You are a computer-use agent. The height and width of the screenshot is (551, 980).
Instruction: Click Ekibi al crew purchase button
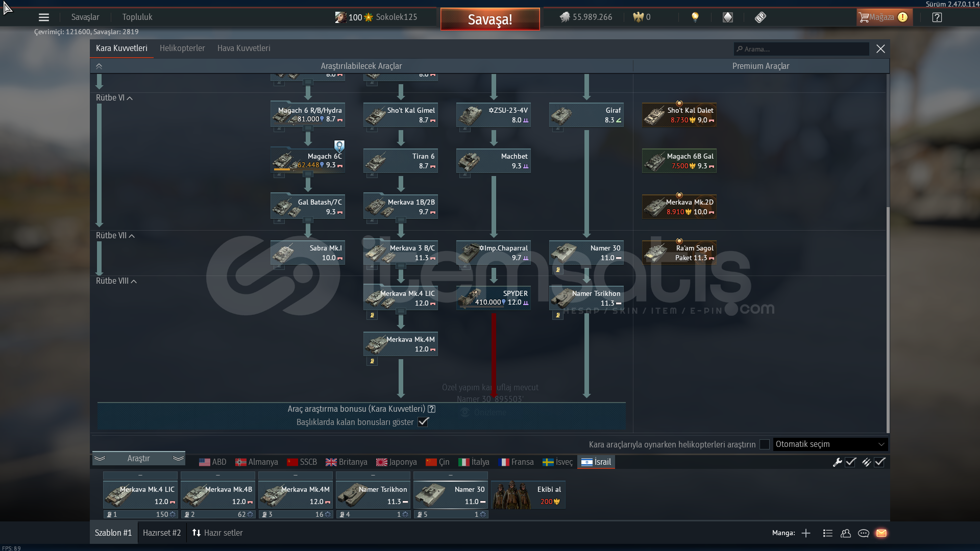pos(528,495)
